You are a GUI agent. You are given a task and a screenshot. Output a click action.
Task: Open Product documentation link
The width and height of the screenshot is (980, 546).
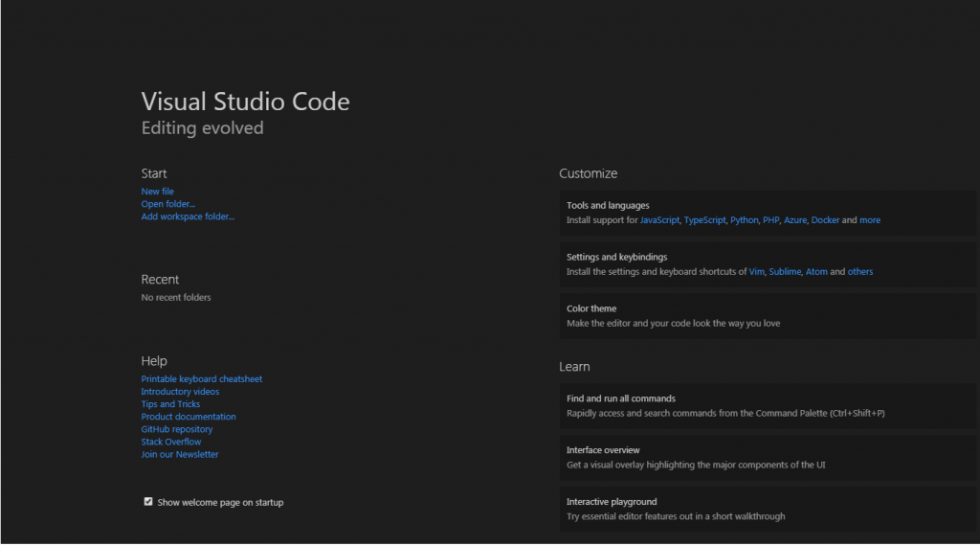click(x=189, y=417)
